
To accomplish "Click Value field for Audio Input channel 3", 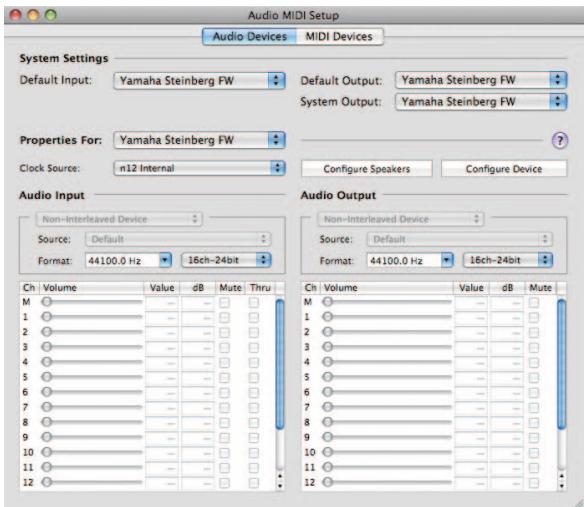I will pyautogui.click(x=162, y=348).
